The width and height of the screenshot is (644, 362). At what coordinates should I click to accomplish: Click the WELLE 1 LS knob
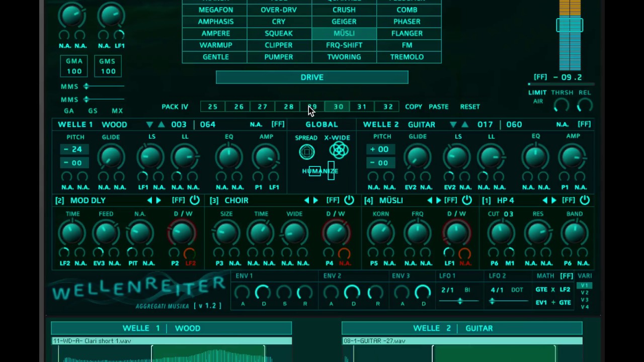pyautogui.click(x=150, y=157)
